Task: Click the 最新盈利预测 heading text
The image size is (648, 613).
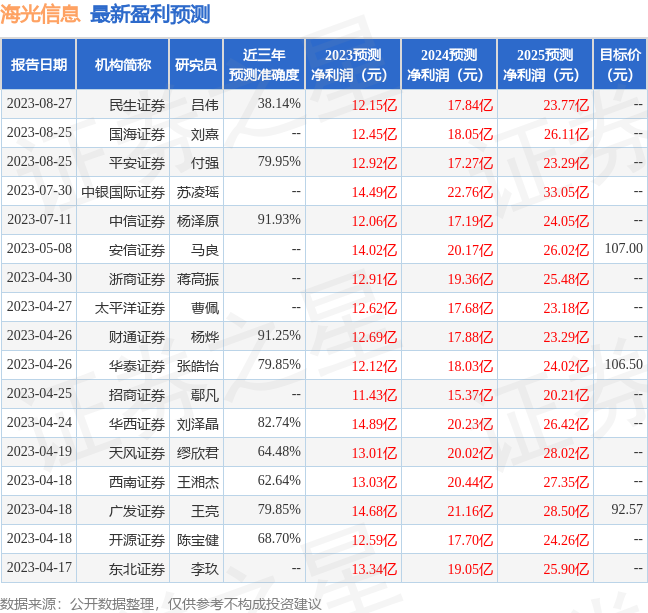Action: click(150, 15)
